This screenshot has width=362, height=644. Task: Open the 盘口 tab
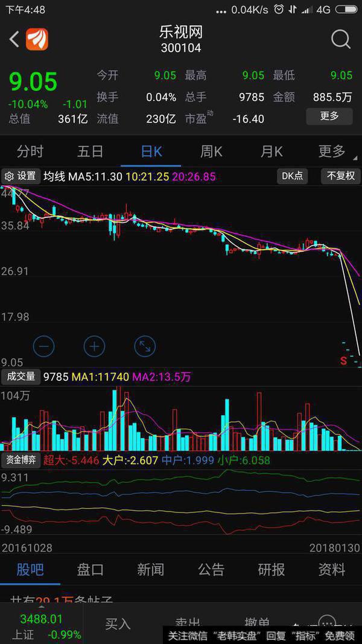[91, 570]
